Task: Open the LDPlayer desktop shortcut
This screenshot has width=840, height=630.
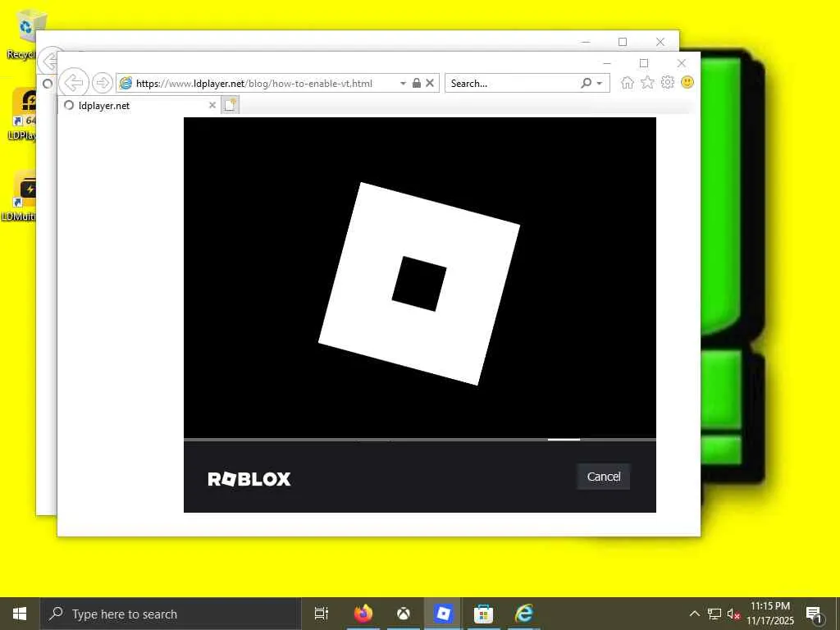Action: pyautogui.click(x=21, y=114)
